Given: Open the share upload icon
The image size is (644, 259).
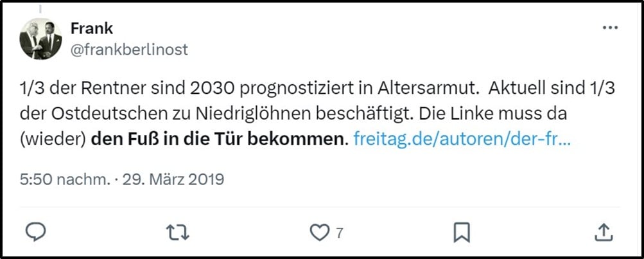Looking at the screenshot, I should pyautogui.click(x=603, y=232).
